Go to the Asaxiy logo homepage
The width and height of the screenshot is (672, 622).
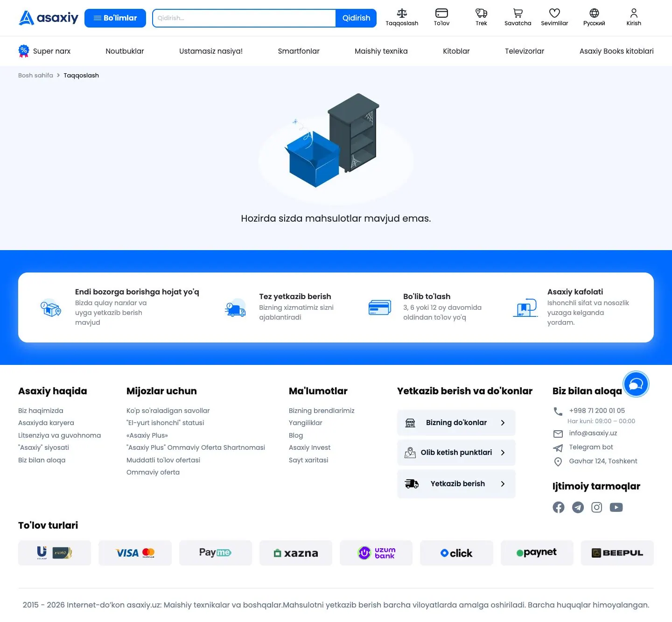tap(49, 18)
